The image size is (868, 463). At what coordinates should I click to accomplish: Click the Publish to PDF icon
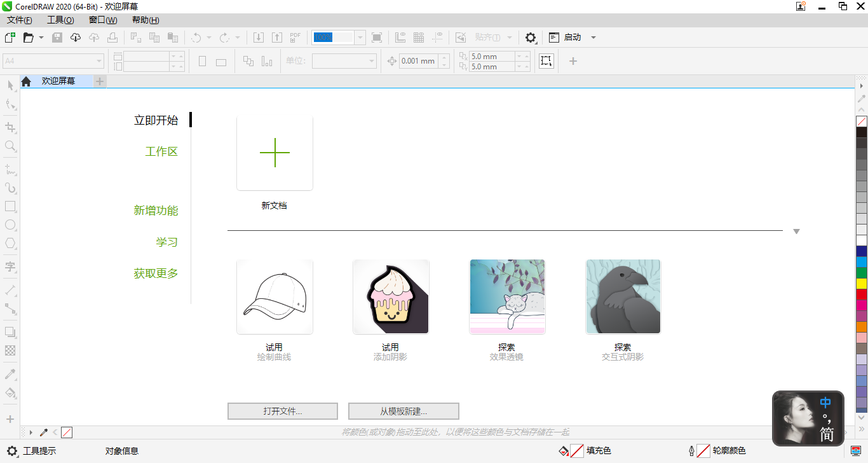(x=295, y=38)
